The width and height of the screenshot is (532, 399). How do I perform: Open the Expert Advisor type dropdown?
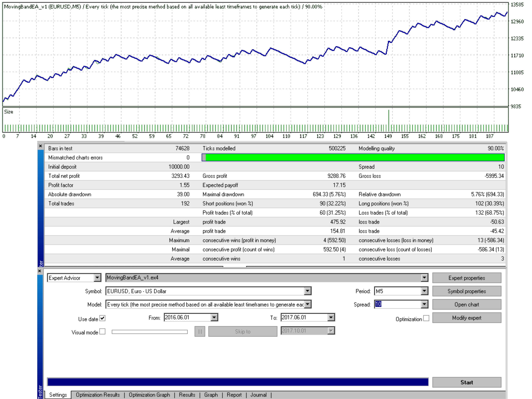(97, 278)
